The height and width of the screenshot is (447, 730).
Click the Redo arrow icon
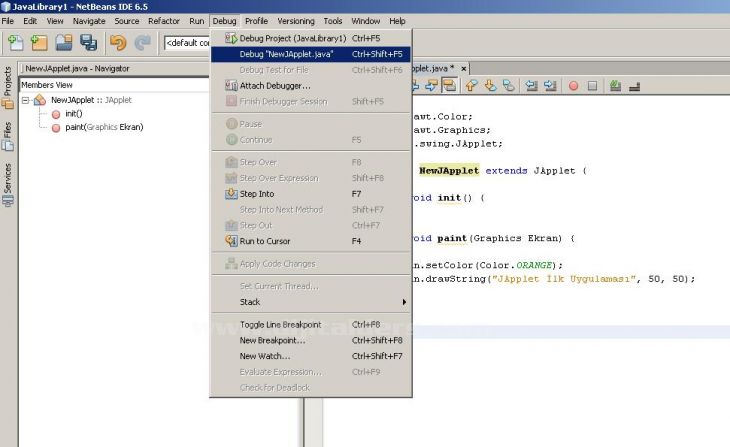(142, 43)
